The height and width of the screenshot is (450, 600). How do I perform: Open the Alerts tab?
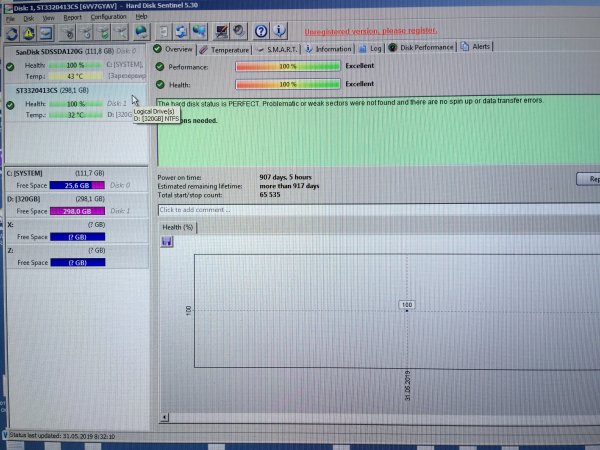[480, 47]
